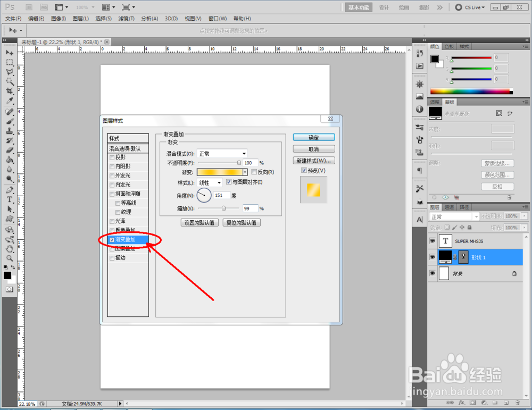Select the Lasso tool
The image size is (532, 410).
point(10,72)
